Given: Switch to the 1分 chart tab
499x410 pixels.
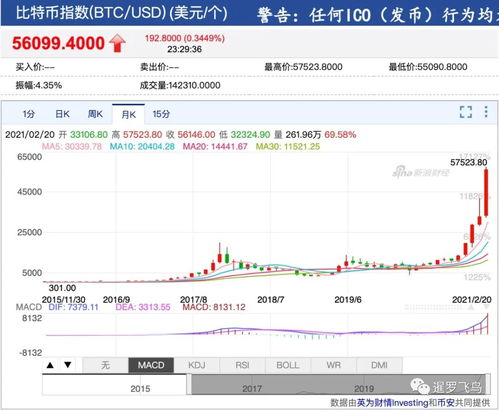Looking at the screenshot, I should (28, 114).
